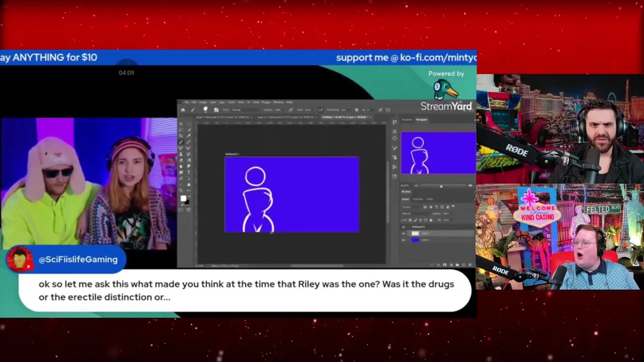Viewport: 644px width, 362px height.
Task: Toggle lock transparent pixels checkerboard icon
Action: point(410,220)
